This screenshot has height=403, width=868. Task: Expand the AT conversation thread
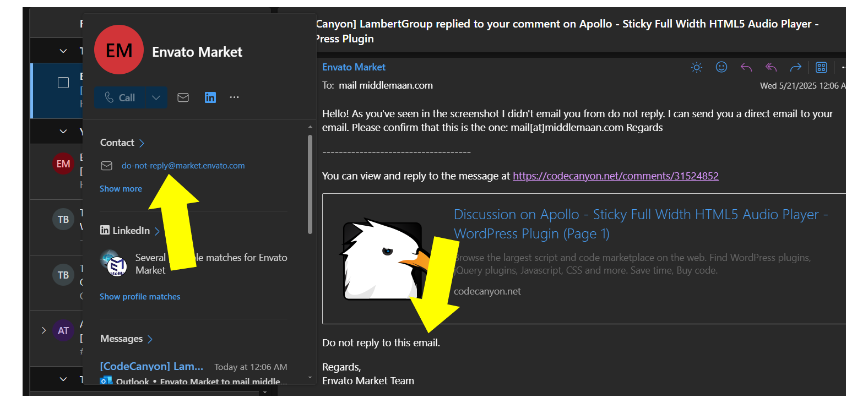[x=44, y=330]
